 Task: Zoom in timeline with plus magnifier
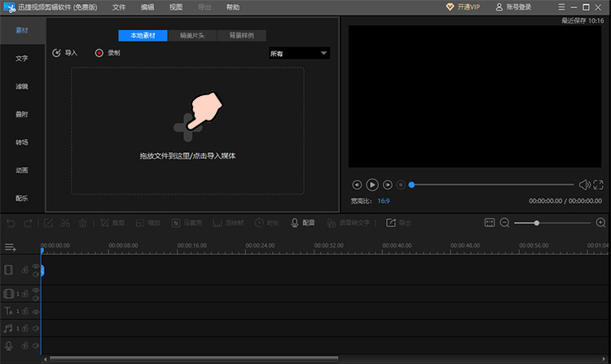(x=601, y=222)
